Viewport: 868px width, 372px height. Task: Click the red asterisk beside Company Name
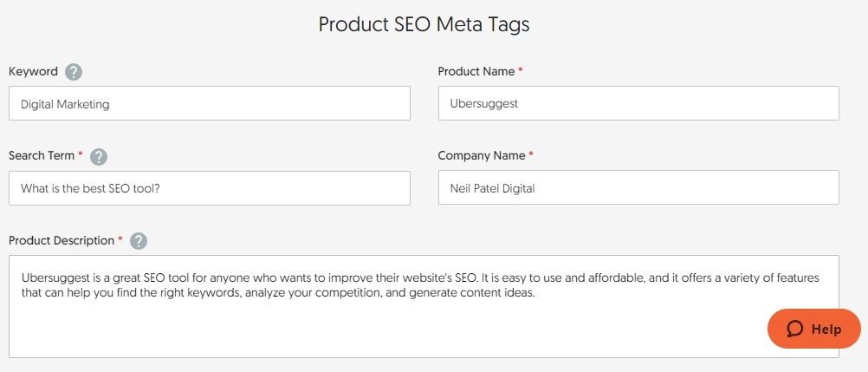click(531, 155)
